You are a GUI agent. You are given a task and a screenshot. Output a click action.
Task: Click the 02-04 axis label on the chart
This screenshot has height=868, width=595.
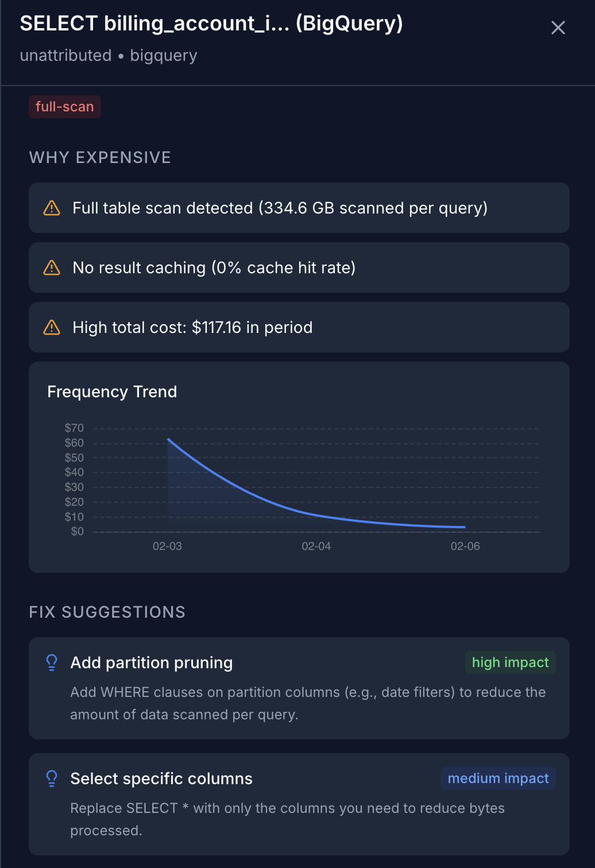316,546
